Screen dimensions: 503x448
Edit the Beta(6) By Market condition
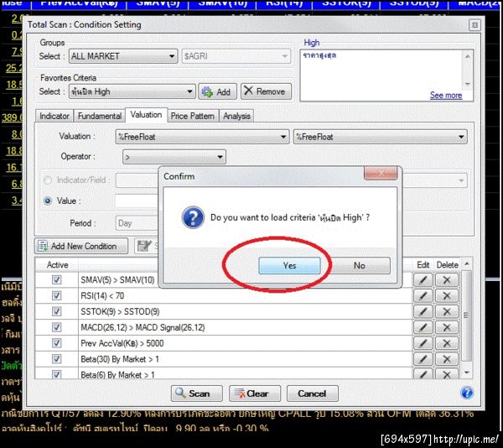(423, 373)
